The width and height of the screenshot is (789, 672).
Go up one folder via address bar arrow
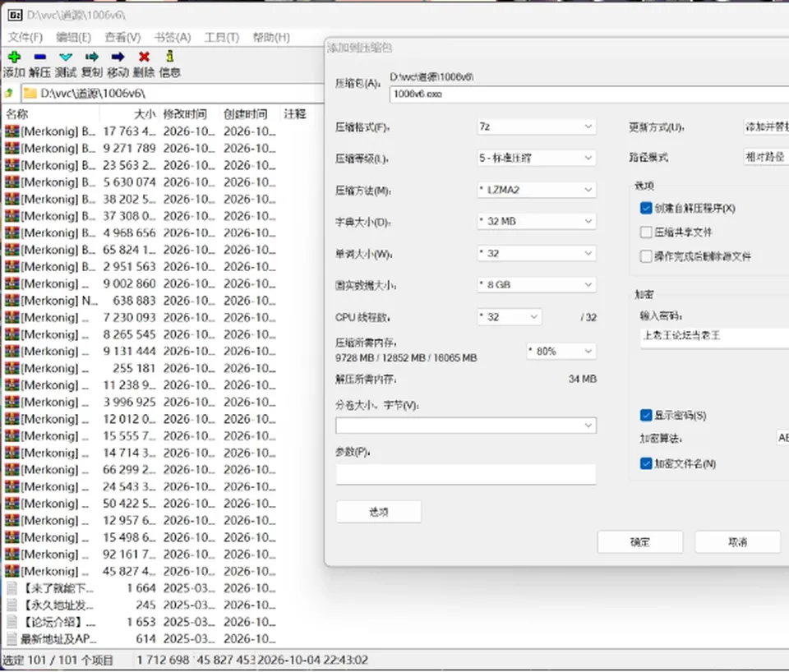pos(8,93)
